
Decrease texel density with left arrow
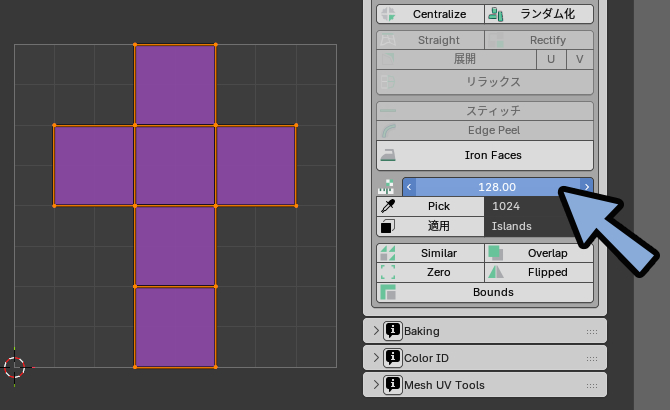point(408,187)
